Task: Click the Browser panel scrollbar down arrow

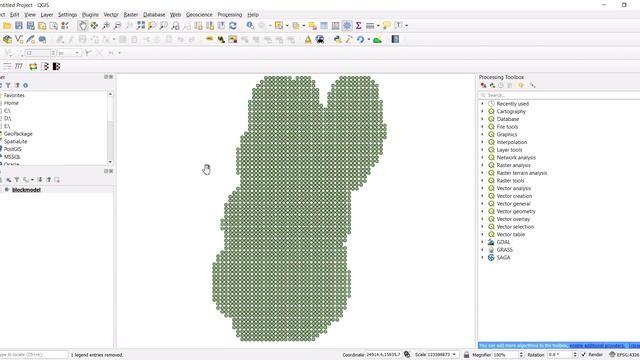Action: (x=110, y=162)
